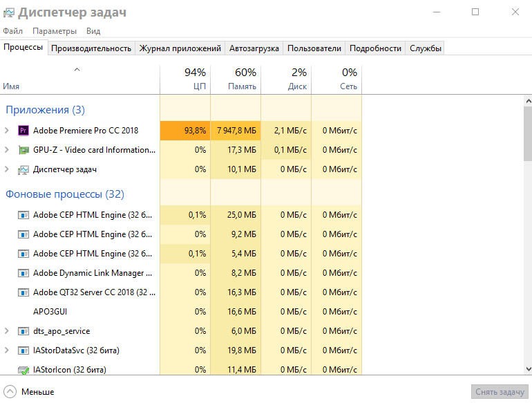
Task: Switch to the Производительность tab
Action: click(91, 48)
